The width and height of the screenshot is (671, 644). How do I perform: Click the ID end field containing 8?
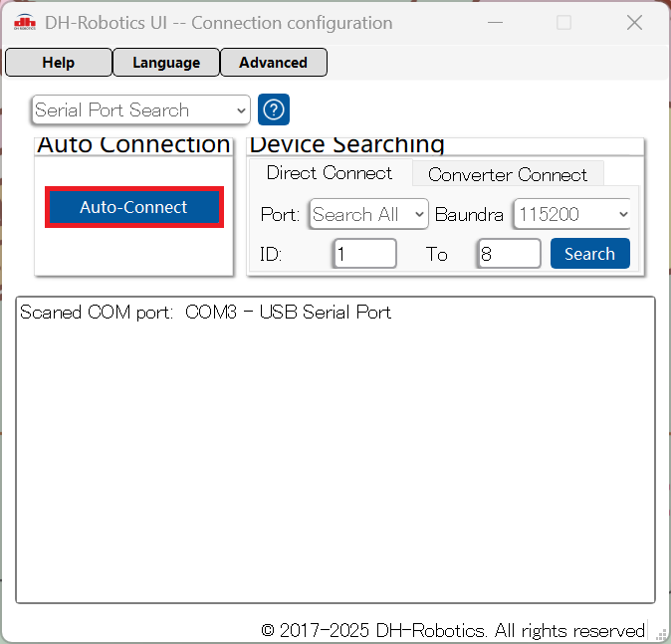[x=510, y=254]
